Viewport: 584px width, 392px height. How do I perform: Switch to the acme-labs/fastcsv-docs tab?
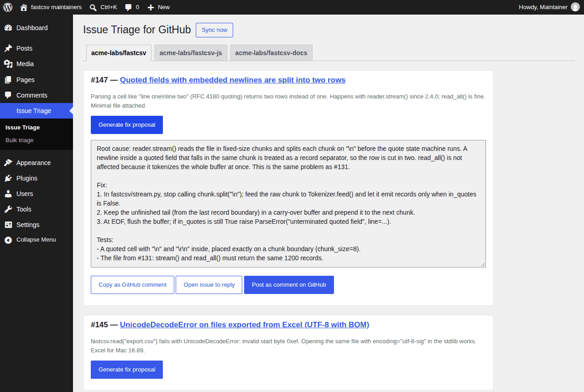click(x=271, y=53)
